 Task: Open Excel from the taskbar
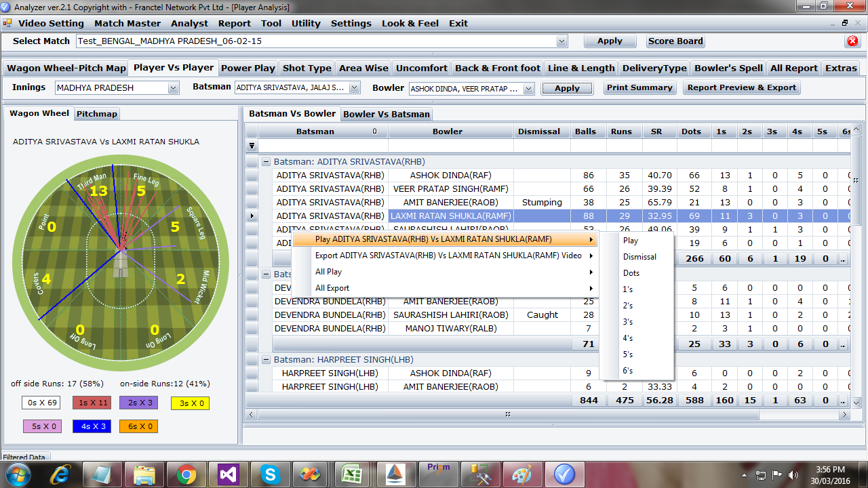pos(353,474)
